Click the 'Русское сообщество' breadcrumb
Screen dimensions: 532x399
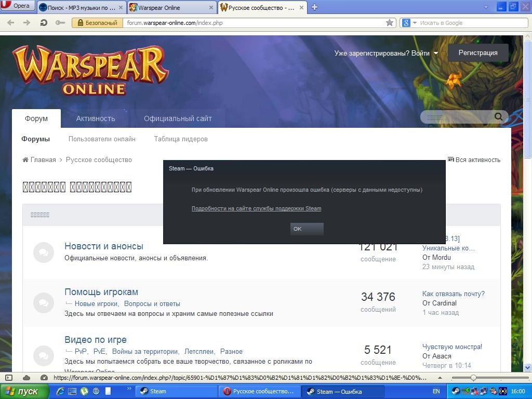click(99, 160)
